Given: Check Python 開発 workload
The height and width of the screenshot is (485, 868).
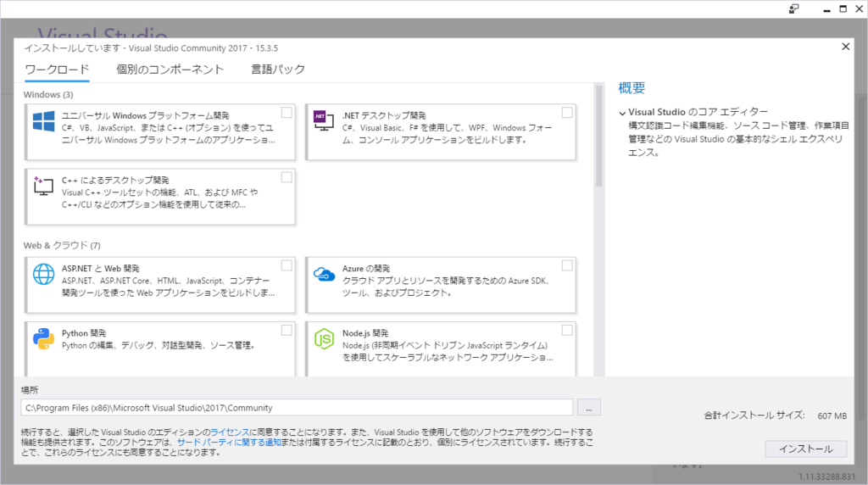Looking at the screenshot, I should [x=287, y=331].
